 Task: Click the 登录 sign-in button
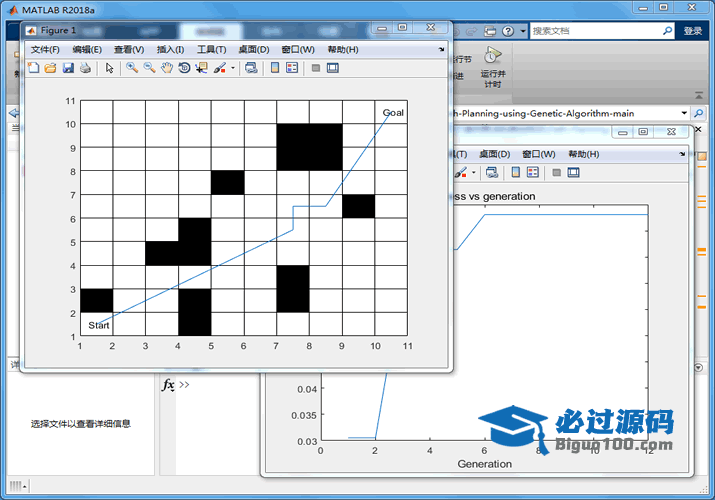[x=693, y=31]
